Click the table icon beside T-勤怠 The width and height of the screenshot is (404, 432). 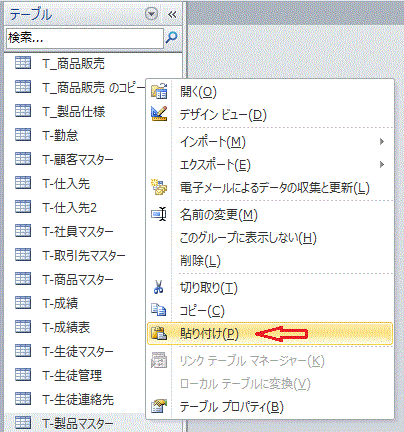pyautogui.click(x=23, y=134)
